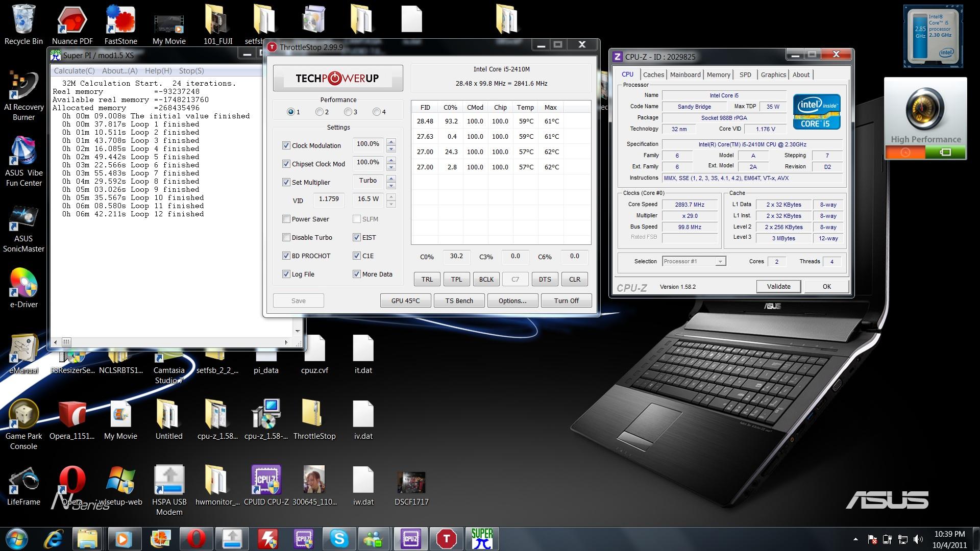Open the pi_data desktop file

pos(266,362)
